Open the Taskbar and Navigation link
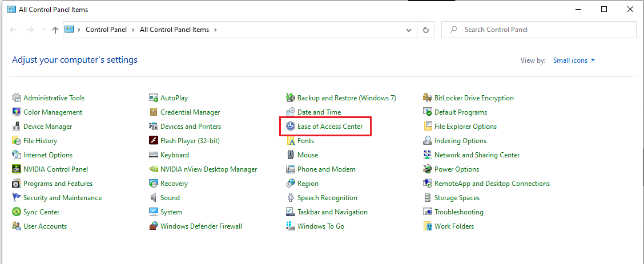This screenshot has height=264, width=644. 332,212
